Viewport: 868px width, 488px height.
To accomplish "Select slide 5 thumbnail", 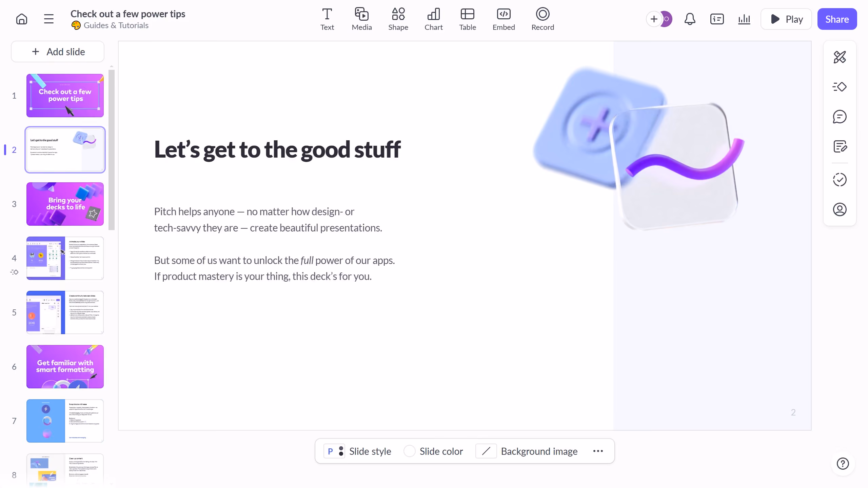I will click(65, 312).
